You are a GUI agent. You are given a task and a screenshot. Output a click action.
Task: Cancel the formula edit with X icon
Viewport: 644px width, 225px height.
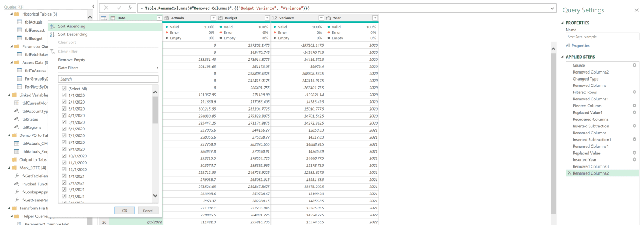point(106,9)
